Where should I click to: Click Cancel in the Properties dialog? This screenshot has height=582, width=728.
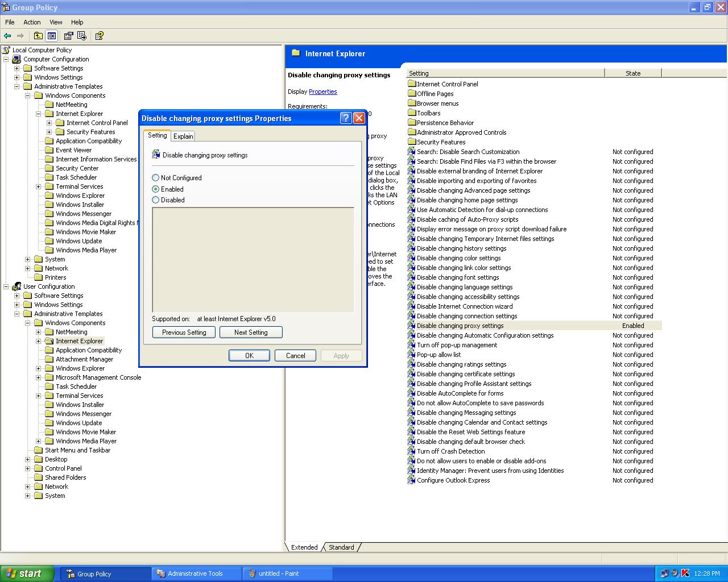pyautogui.click(x=295, y=355)
